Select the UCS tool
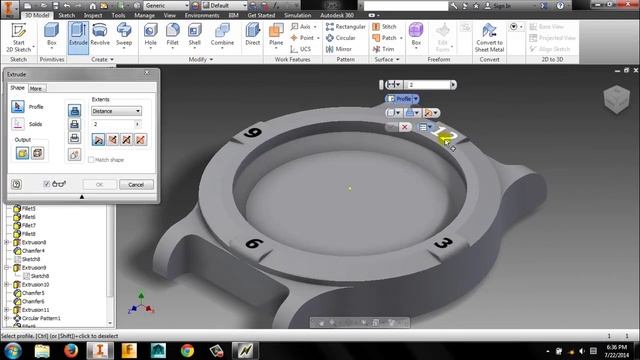 tap(301, 49)
